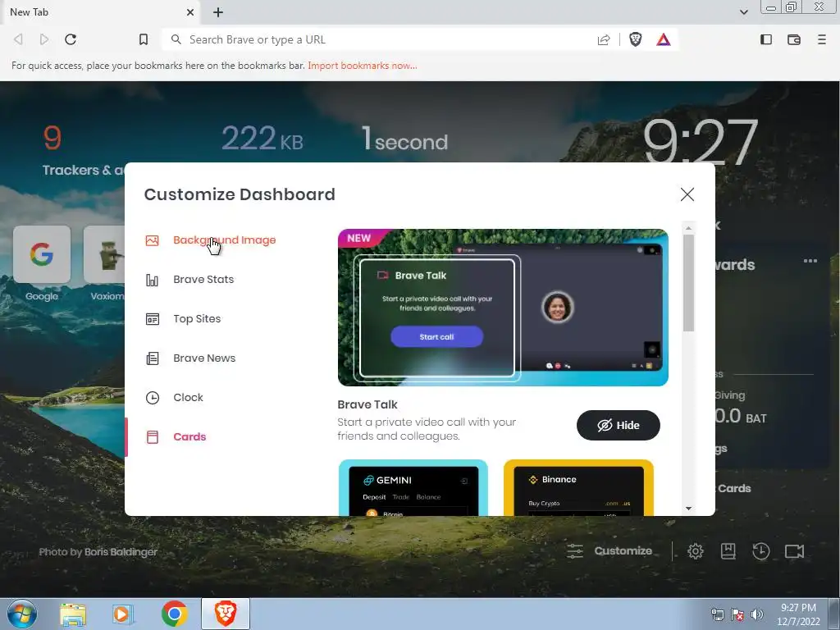Image resolution: width=840 pixels, height=630 pixels.
Task: Open Google Chrome from taskbar
Action: pos(174,614)
